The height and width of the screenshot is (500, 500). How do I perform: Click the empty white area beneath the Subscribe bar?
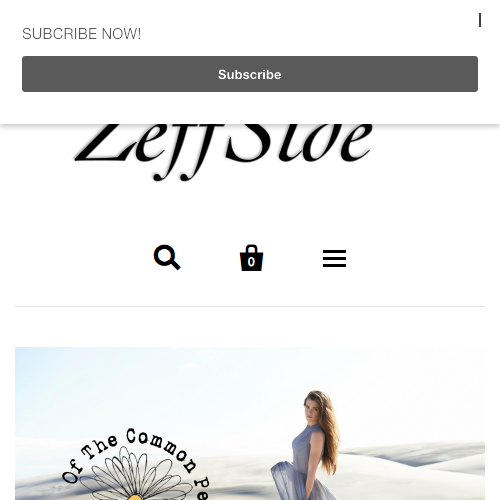[250, 107]
